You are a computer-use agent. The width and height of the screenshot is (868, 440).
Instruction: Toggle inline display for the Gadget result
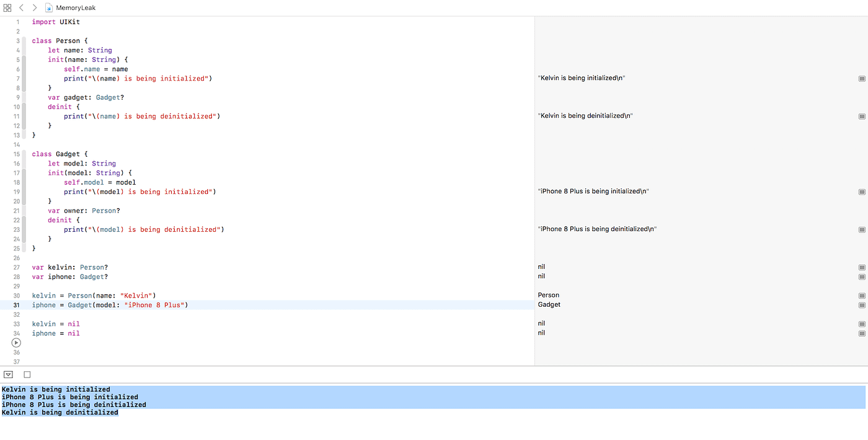tap(861, 304)
